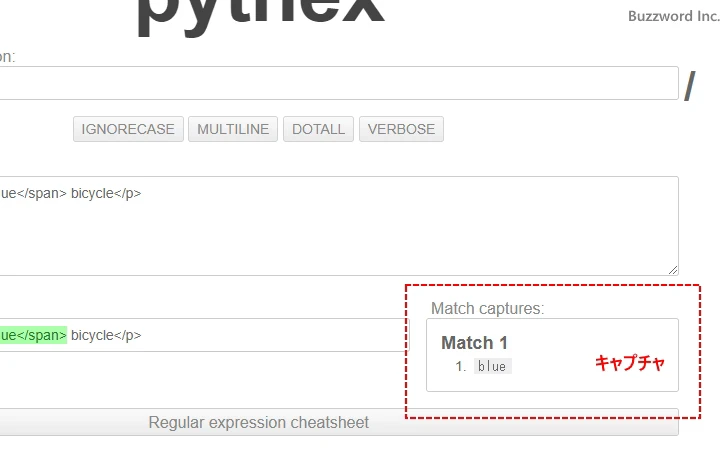728x460 pixels.
Task: Click the "Match captures:" label
Action: tap(487, 308)
